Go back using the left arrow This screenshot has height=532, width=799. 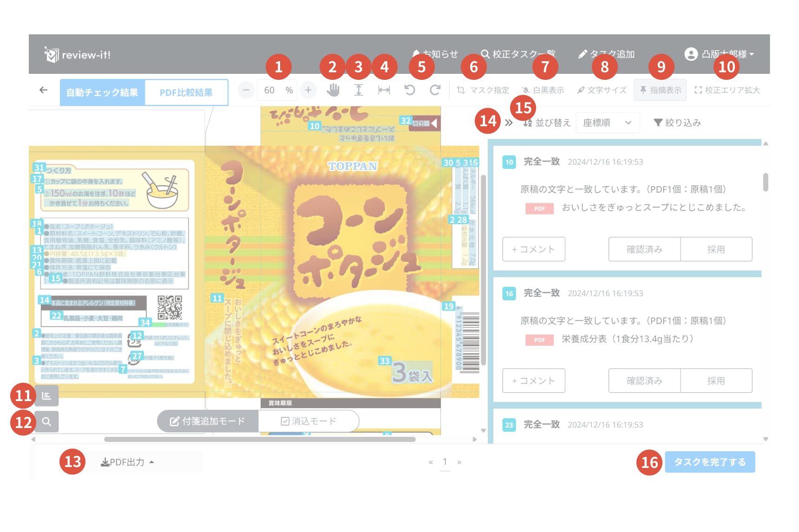[43, 90]
